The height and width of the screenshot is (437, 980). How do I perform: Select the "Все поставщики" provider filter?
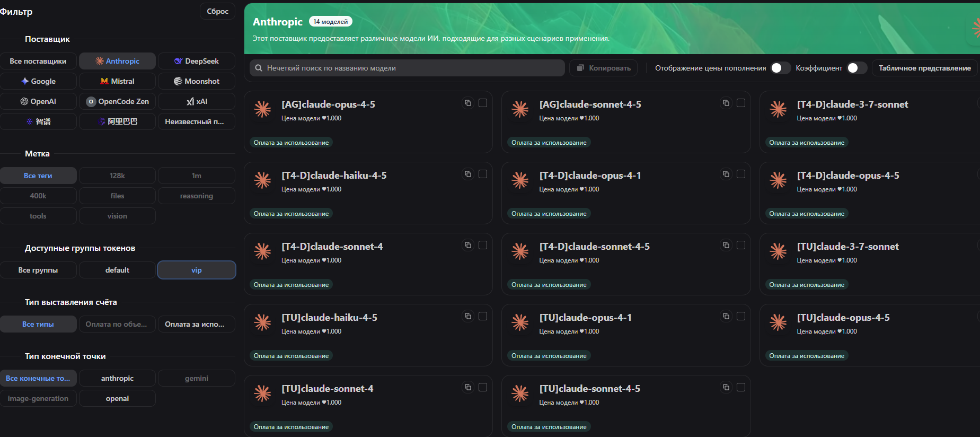[x=38, y=61]
